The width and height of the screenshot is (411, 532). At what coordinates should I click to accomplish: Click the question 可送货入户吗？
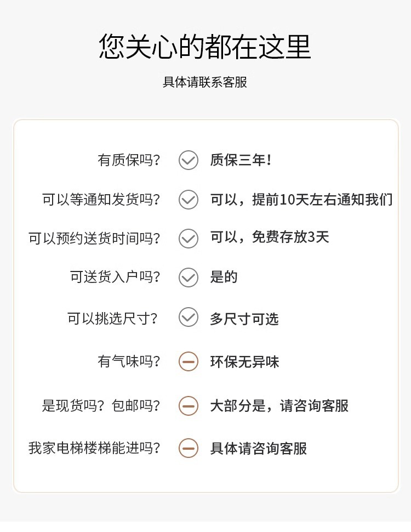point(115,278)
